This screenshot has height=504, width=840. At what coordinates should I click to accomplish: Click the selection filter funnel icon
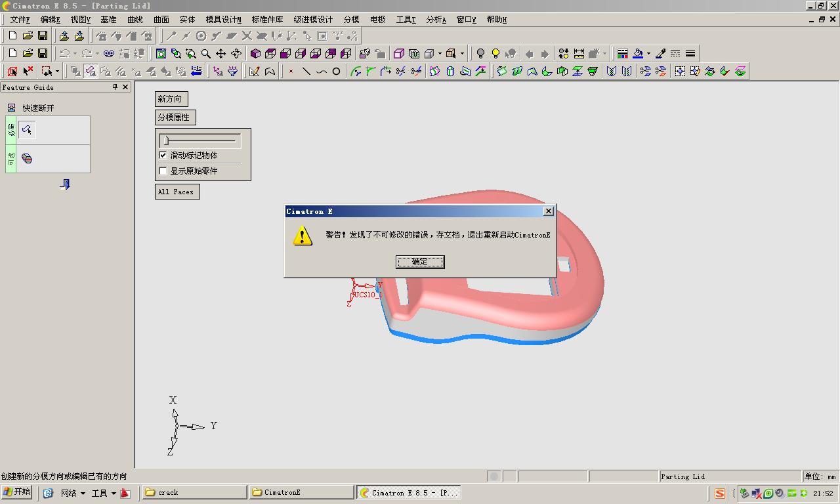[232, 71]
